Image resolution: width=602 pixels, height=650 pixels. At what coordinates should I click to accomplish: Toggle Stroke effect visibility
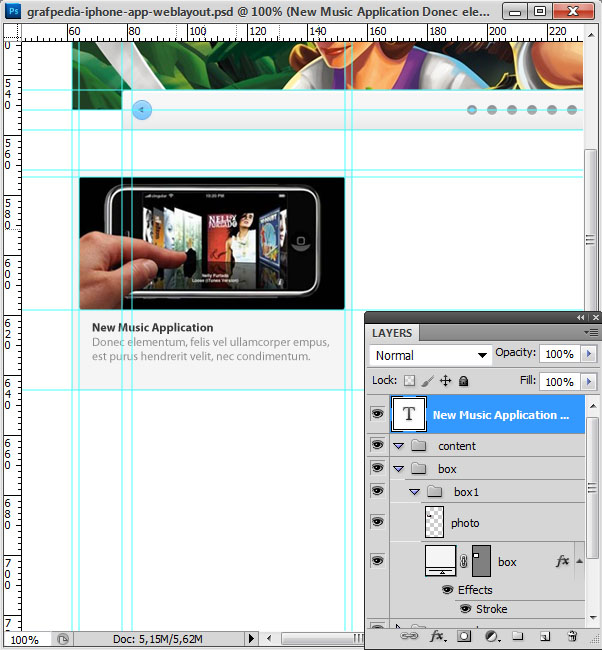[x=466, y=609]
